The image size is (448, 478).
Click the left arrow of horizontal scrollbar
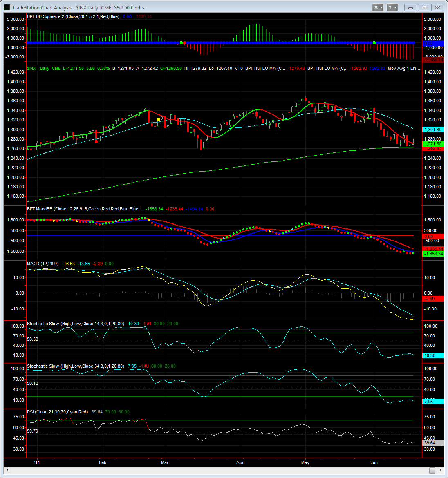point(7,470)
